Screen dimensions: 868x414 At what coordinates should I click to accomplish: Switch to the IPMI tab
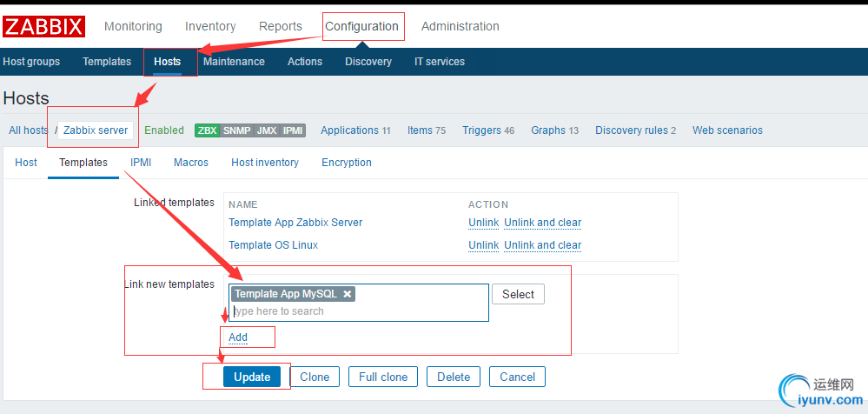tap(141, 163)
